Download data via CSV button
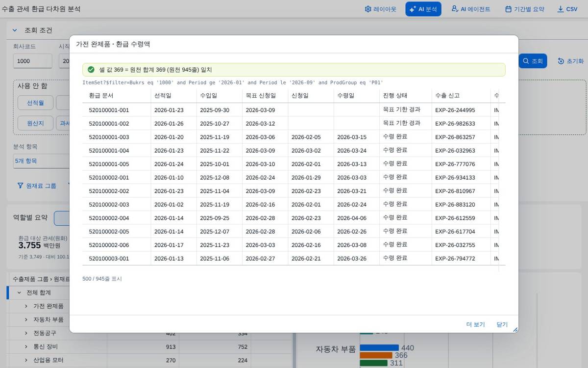This screenshot has width=588, height=368. [567, 9]
